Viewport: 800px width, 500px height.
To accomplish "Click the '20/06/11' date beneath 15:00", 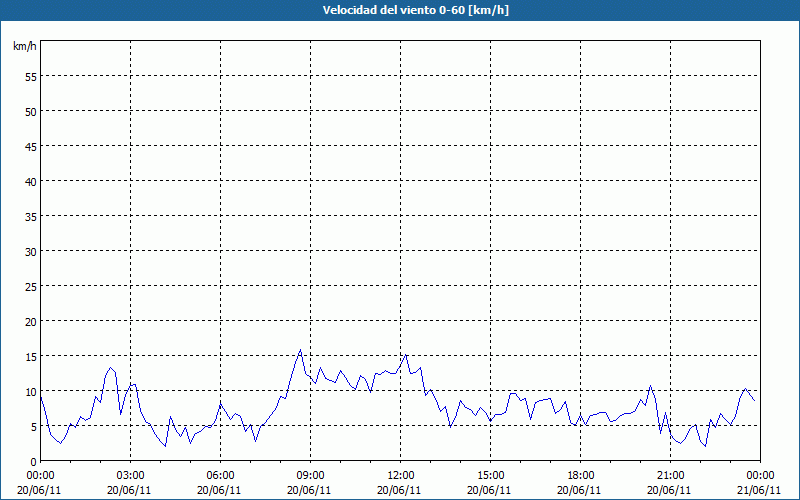I will (489, 490).
